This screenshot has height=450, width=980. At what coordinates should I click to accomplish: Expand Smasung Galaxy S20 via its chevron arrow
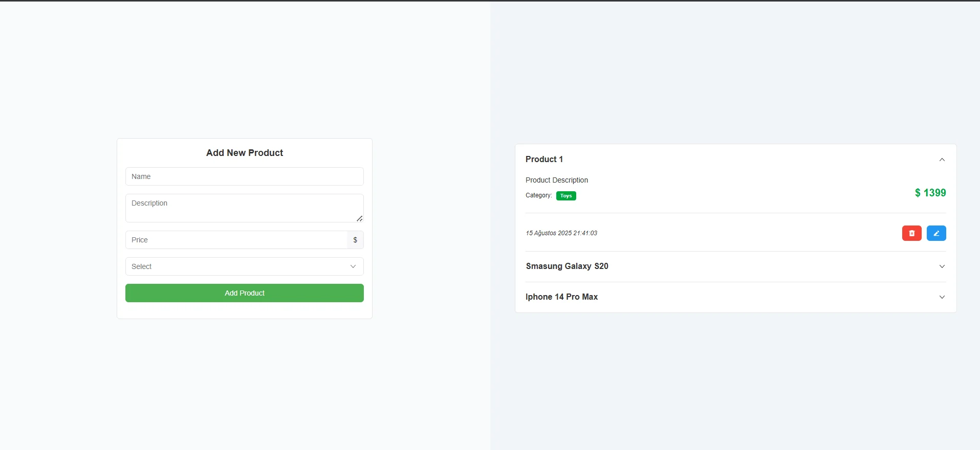(942, 266)
